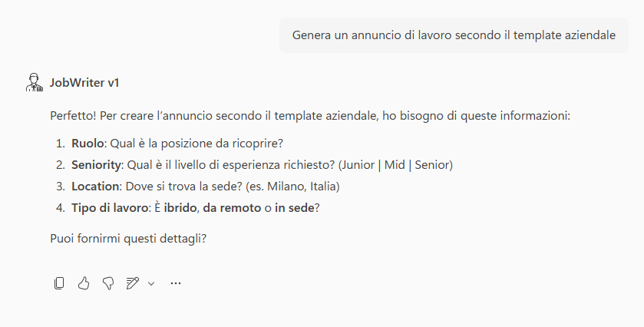This screenshot has width=644, height=327.
Task: Give the response a thumbs up
Action: tap(84, 283)
